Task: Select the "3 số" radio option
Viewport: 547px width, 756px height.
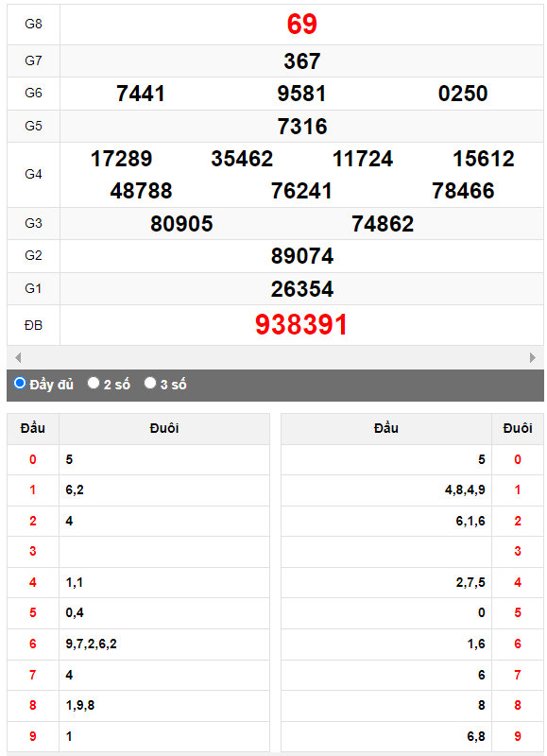Action: (150, 383)
